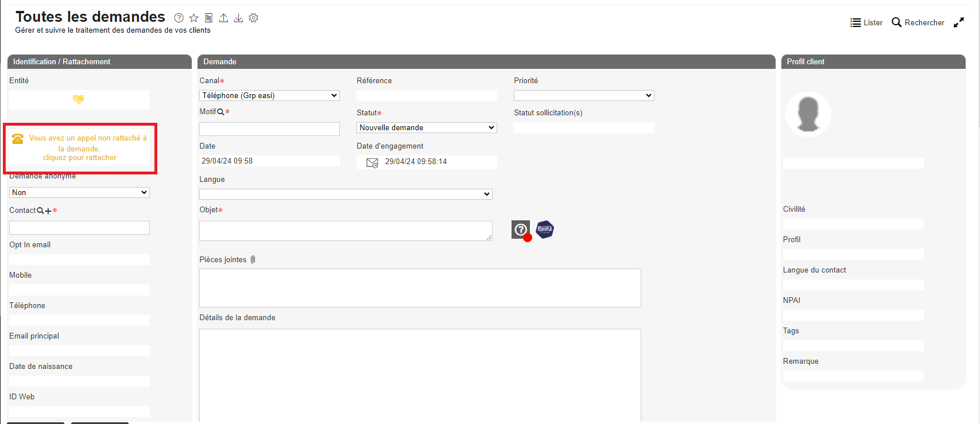
Task: Add page to favorites with star icon
Action: click(193, 18)
